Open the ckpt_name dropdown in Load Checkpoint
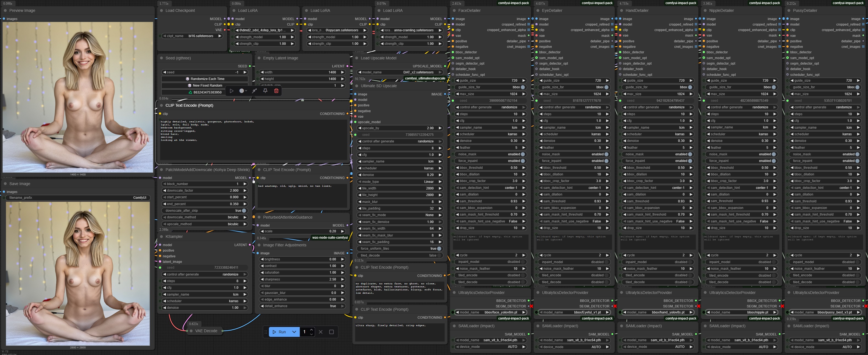Viewport: 868px width, 355px height. tap(192, 36)
